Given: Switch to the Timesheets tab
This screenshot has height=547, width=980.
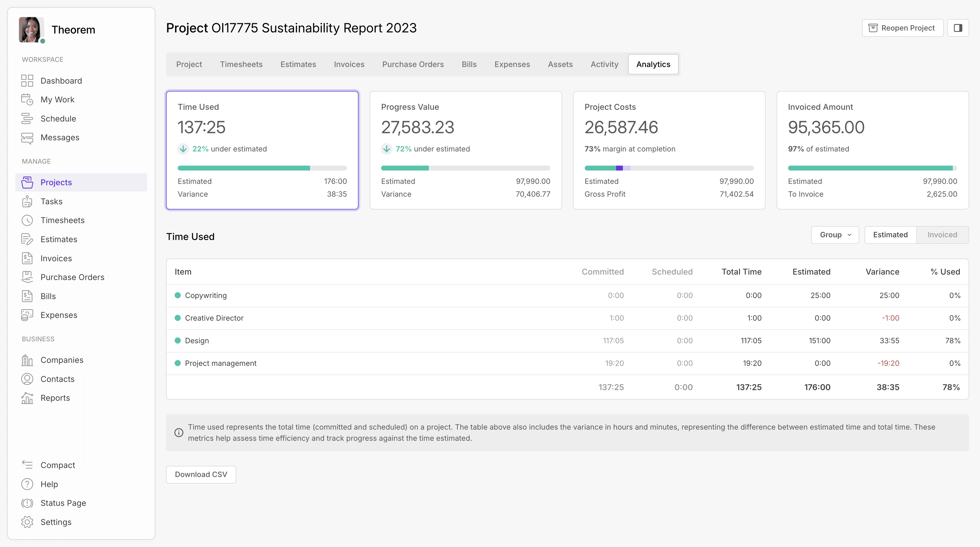Looking at the screenshot, I should (241, 64).
